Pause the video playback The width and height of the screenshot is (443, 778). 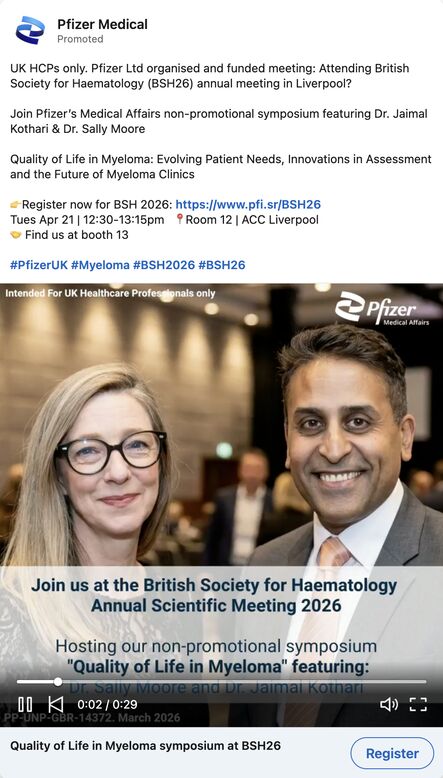pyautogui.click(x=25, y=704)
